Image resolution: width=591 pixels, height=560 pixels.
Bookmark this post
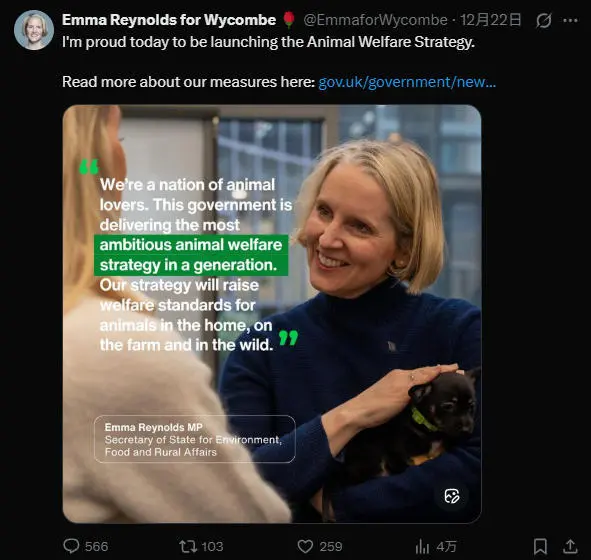pyautogui.click(x=540, y=546)
